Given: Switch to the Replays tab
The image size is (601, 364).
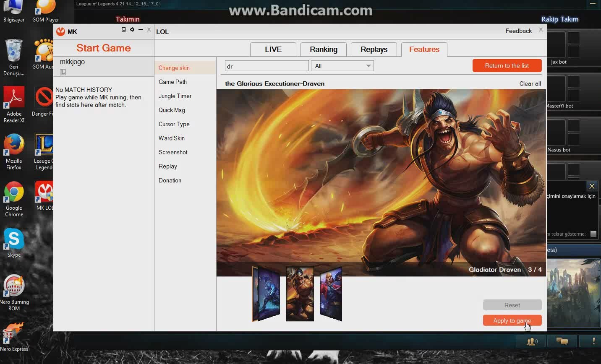Looking at the screenshot, I should pyautogui.click(x=374, y=49).
